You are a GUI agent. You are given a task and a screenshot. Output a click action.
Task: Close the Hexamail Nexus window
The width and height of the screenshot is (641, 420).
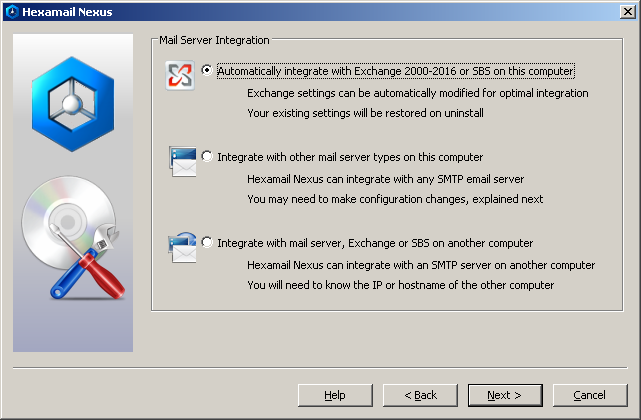628,11
